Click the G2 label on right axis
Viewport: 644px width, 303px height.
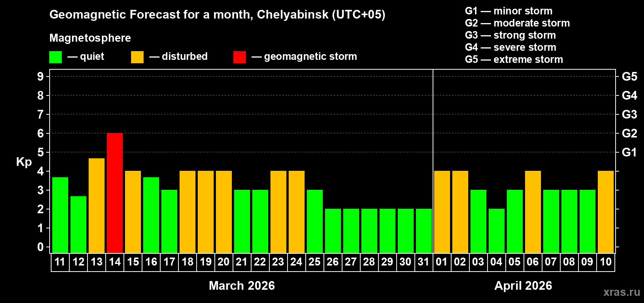pyautogui.click(x=630, y=133)
